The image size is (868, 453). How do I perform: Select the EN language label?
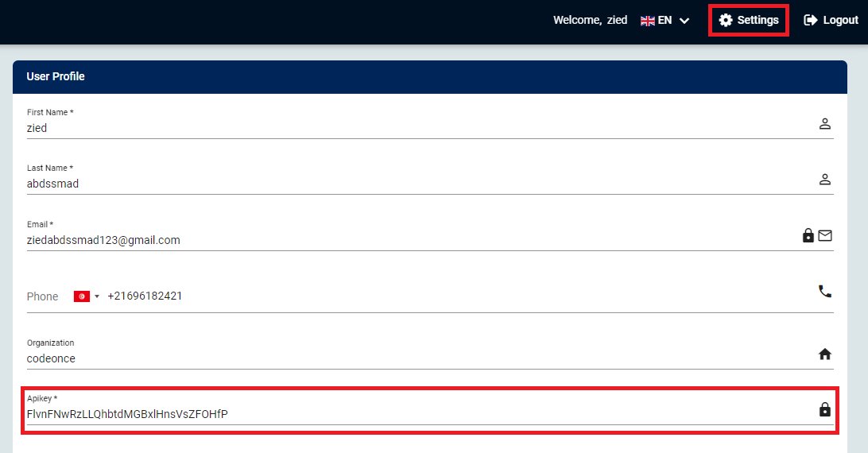(665, 21)
